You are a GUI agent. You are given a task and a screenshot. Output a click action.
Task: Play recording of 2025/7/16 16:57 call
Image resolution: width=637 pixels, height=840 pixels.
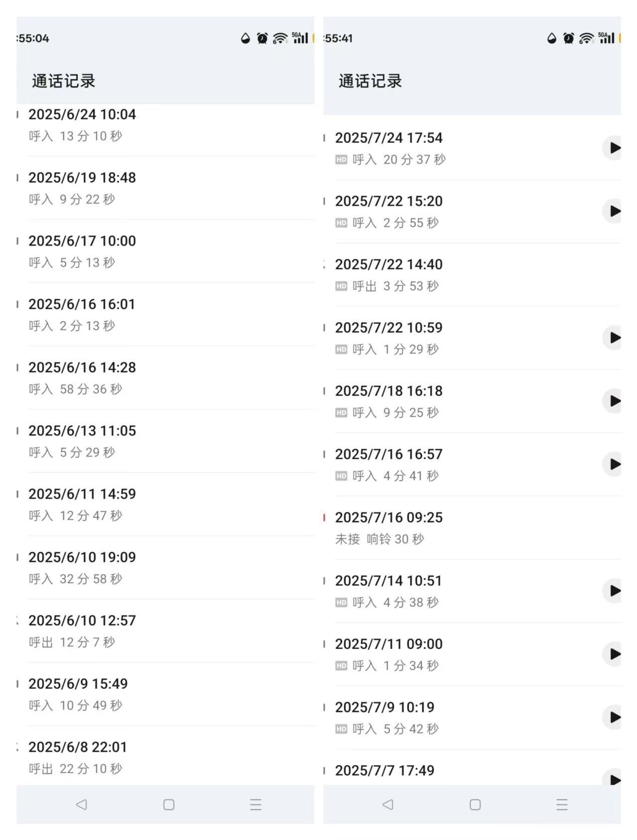pyautogui.click(x=614, y=464)
